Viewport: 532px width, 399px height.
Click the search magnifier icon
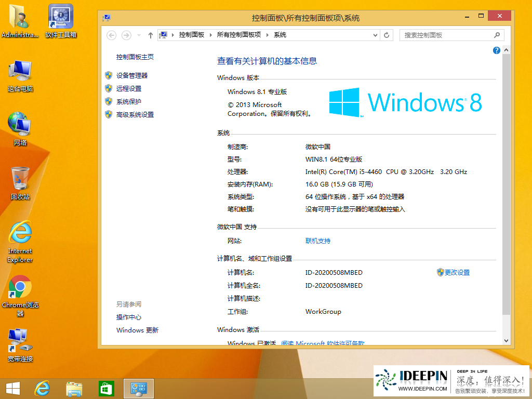point(497,35)
